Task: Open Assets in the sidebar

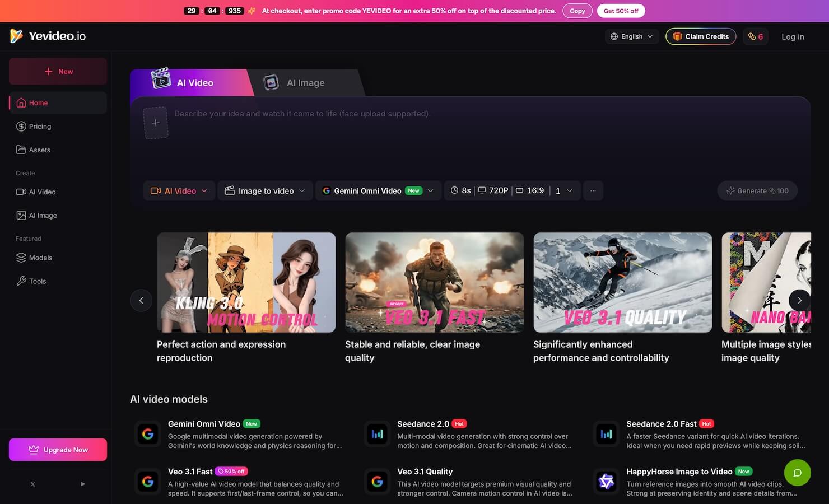Action: 58,150
